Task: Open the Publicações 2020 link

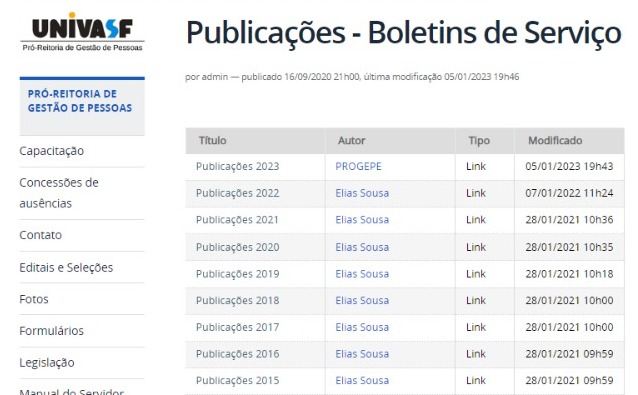Action: coord(237,247)
